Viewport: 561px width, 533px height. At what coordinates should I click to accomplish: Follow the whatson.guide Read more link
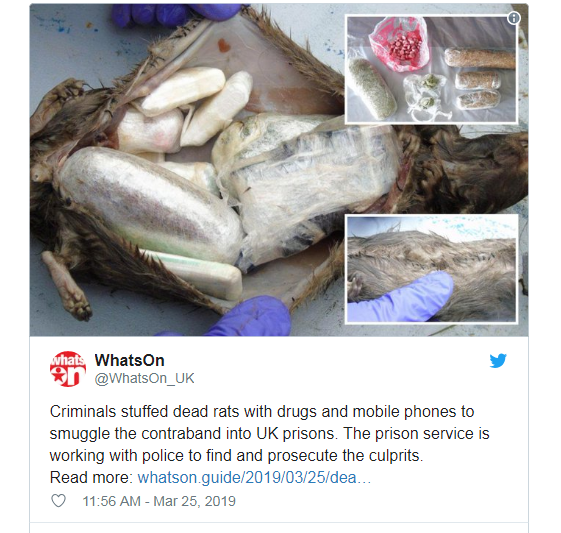click(254, 478)
